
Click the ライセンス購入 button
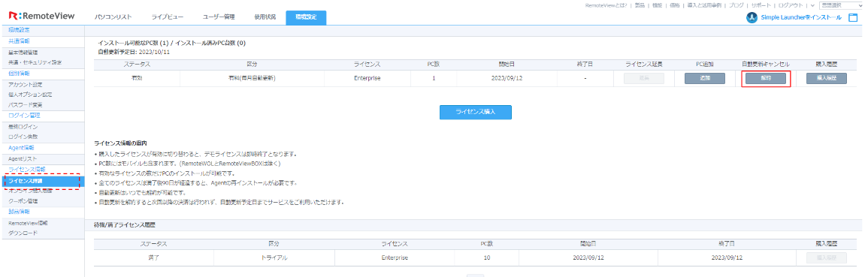[476, 112]
